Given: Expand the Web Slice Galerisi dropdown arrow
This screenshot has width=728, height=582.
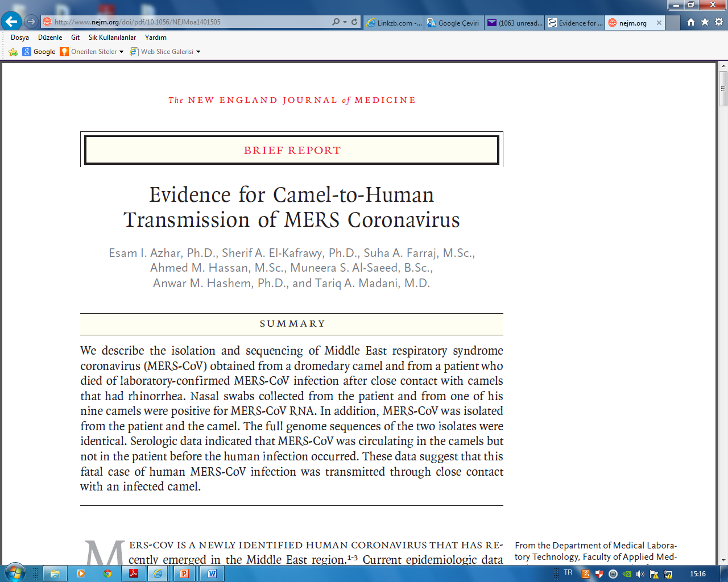Looking at the screenshot, I should point(198,52).
